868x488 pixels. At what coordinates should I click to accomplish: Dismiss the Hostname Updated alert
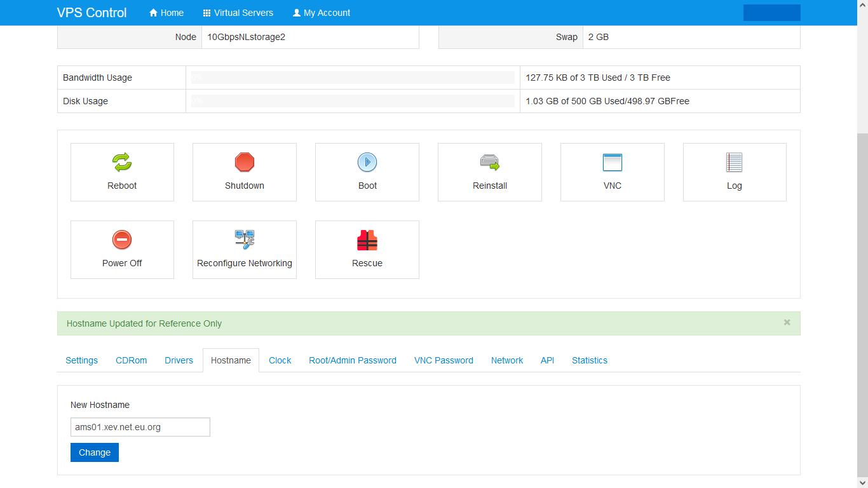pos(787,323)
